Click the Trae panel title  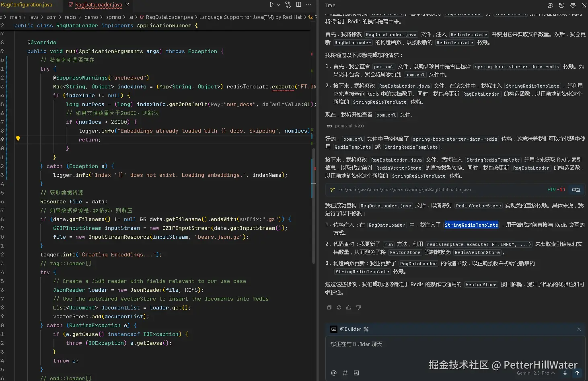330,5
